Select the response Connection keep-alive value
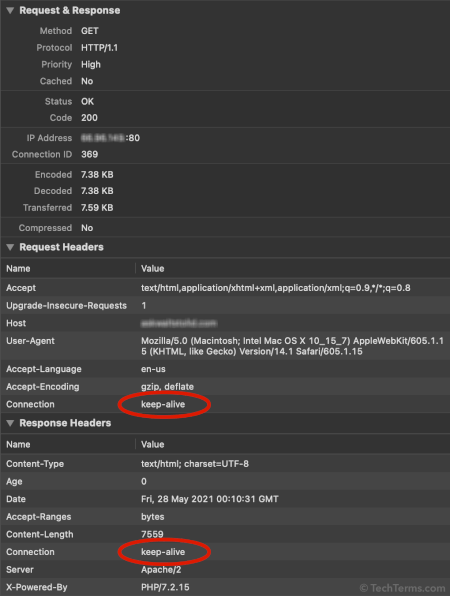Image resolution: width=450 pixels, height=596 pixels. tap(163, 552)
